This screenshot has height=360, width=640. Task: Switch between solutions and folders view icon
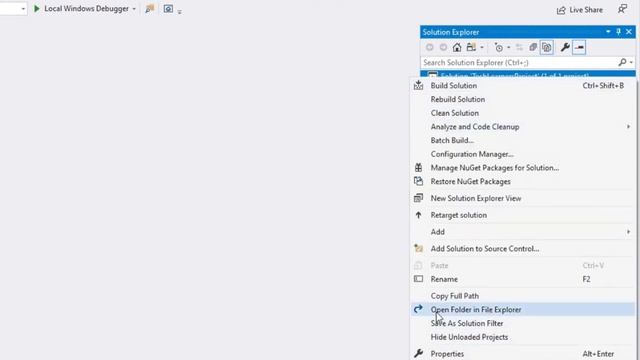[471, 47]
